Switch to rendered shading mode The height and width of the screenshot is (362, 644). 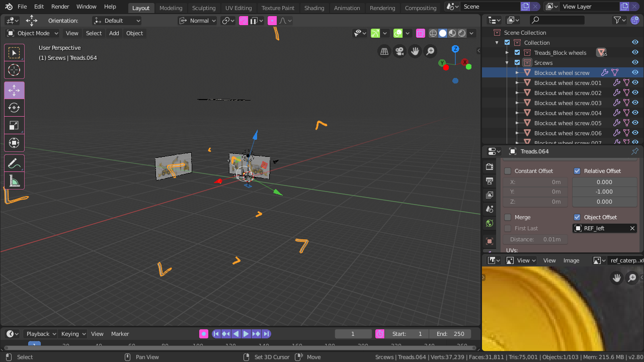tap(462, 33)
